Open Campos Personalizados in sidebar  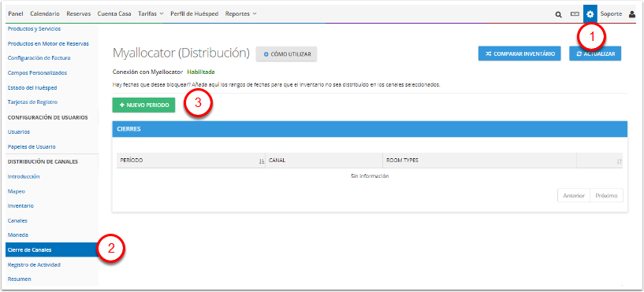click(37, 73)
